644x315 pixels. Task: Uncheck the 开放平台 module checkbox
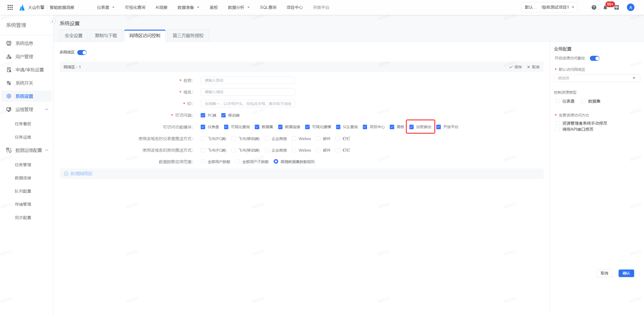click(439, 127)
